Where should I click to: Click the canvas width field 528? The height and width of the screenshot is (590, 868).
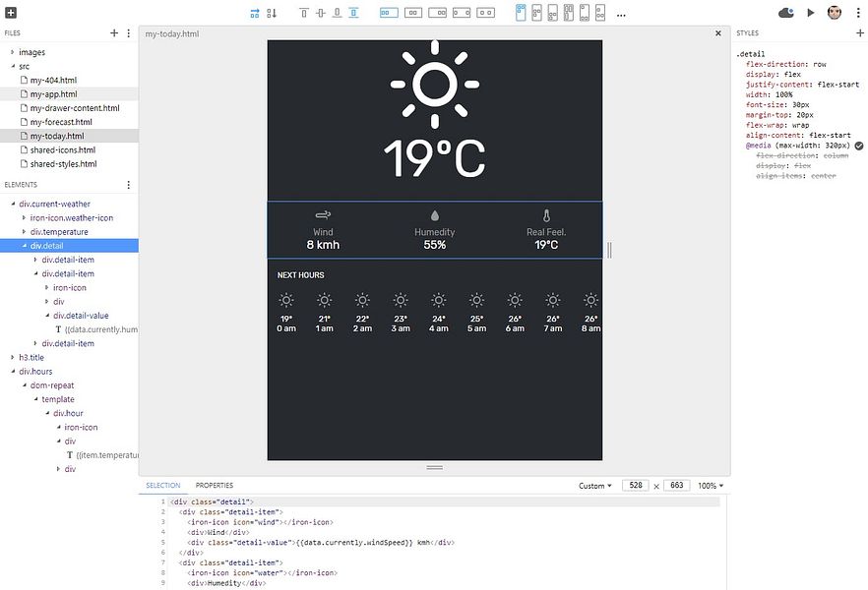[x=636, y=485]
